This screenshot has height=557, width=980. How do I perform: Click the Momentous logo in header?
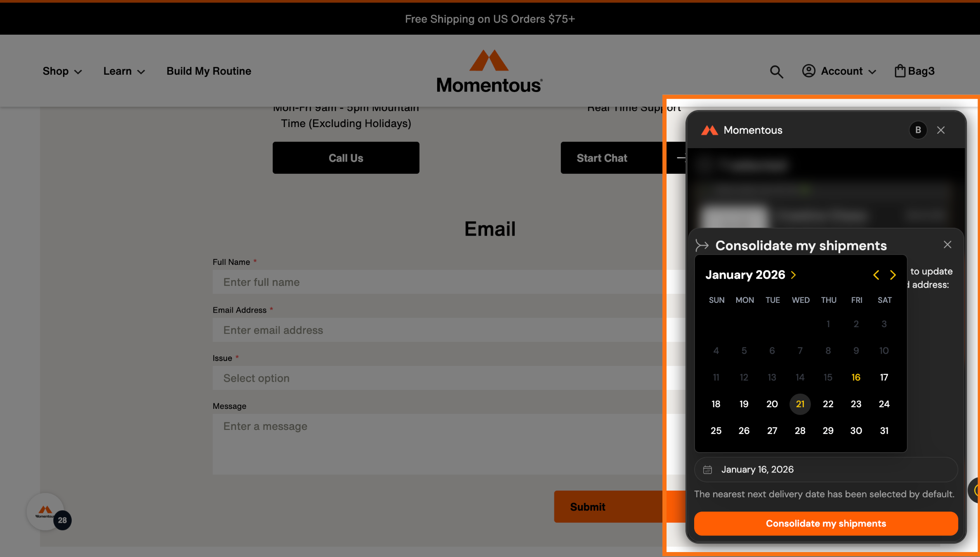[490, 72]
